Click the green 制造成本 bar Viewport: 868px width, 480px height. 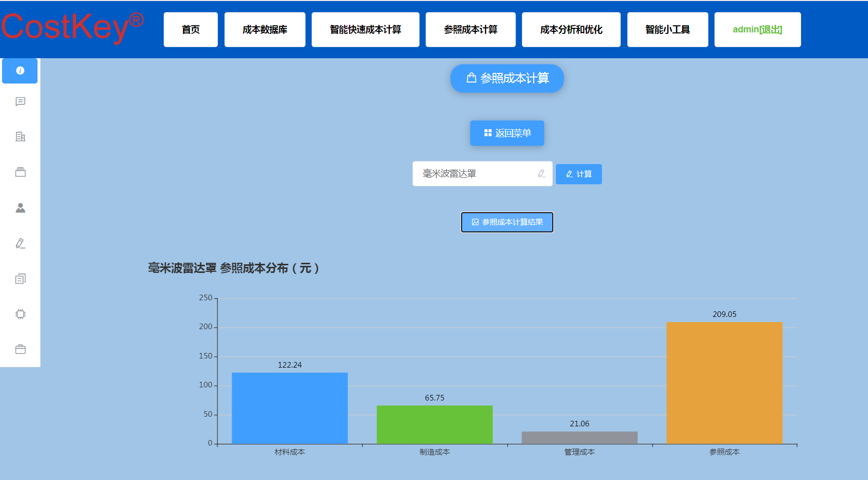point(435,425)
